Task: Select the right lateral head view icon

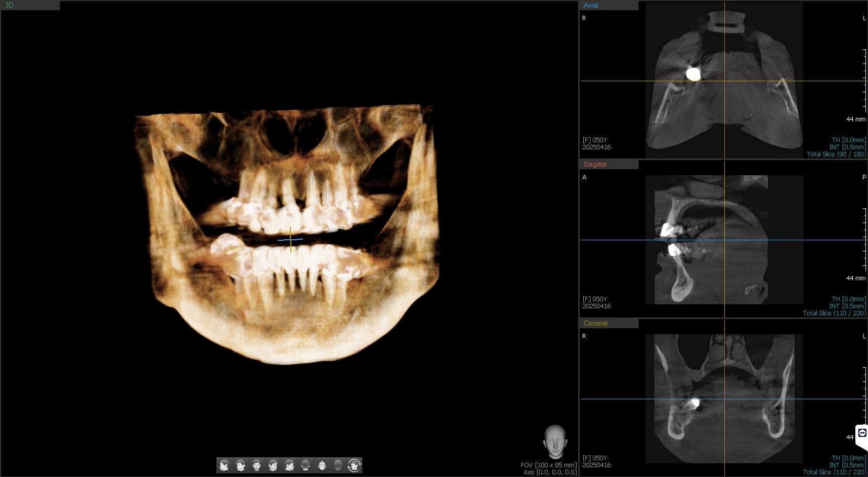Action: tap(224, 465)
